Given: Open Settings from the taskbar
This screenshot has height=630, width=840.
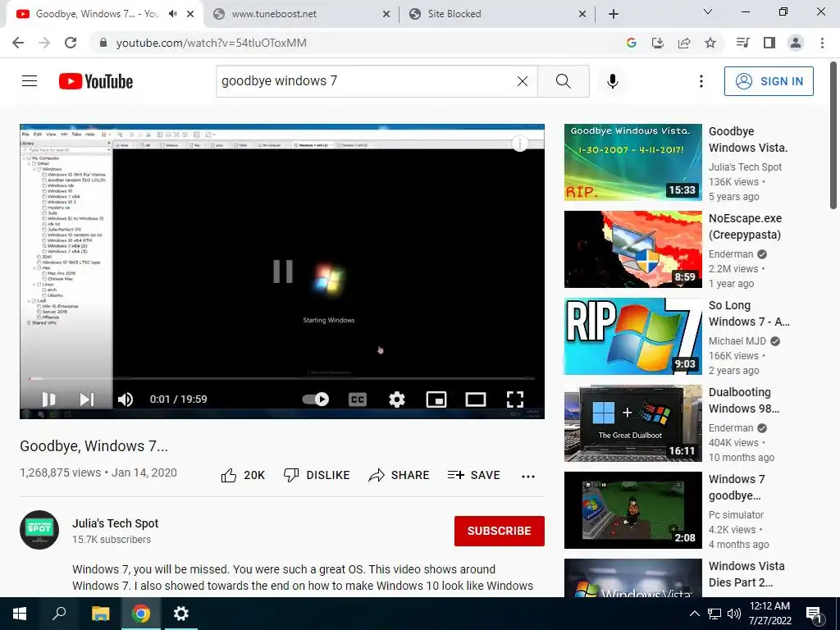Looking at the screenshot, I should pos(181,614).
